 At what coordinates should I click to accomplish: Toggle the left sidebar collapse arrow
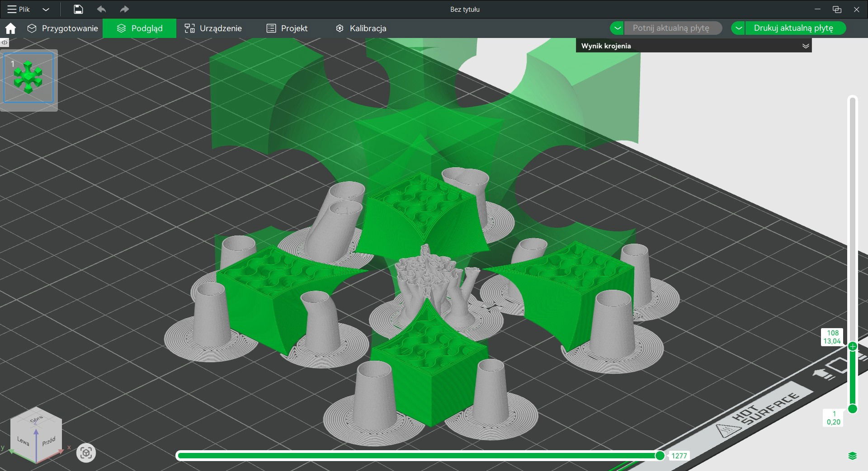click(x=5, y=42)
